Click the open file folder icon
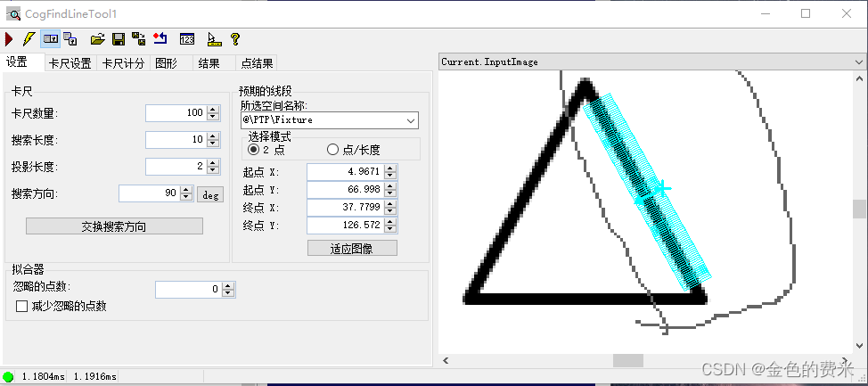Viewport: 868px width, 386px height. click(97, 39)
